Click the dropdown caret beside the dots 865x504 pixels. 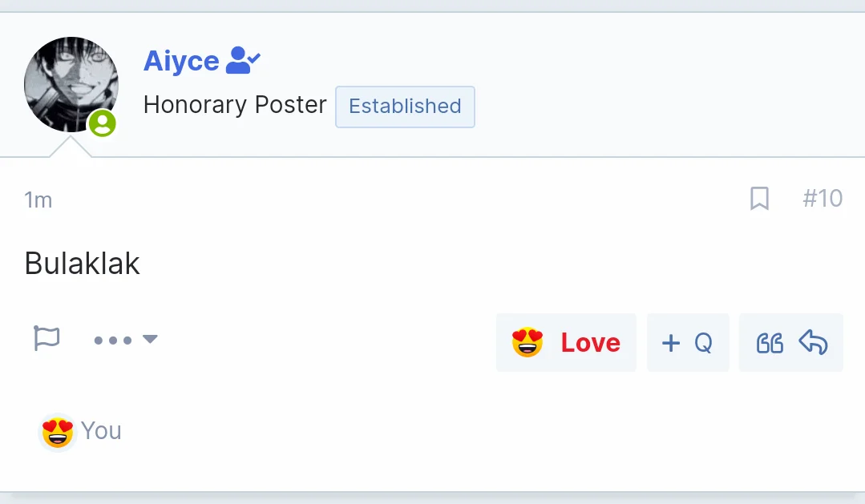pyautogui.click(x=150, y=339)
